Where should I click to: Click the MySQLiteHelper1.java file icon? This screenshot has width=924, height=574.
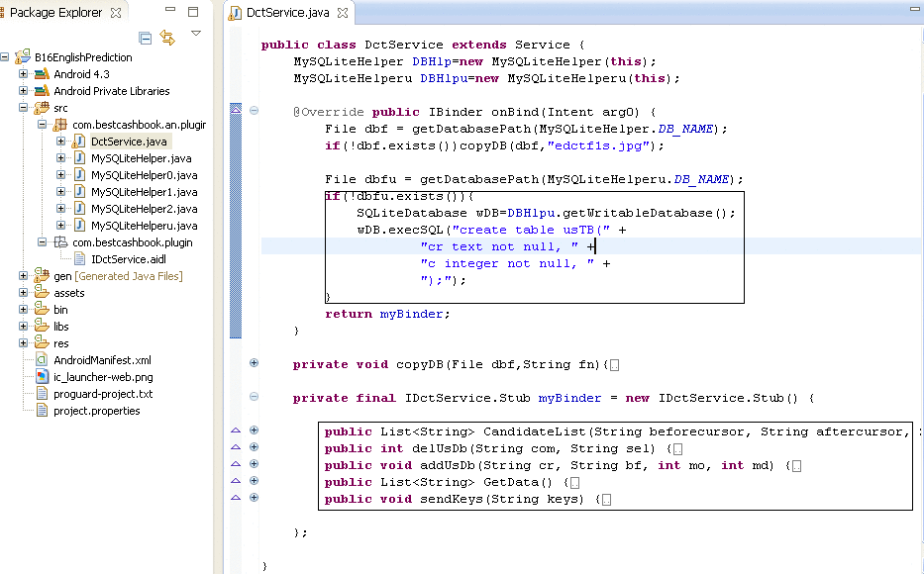[x=79, y=191]
